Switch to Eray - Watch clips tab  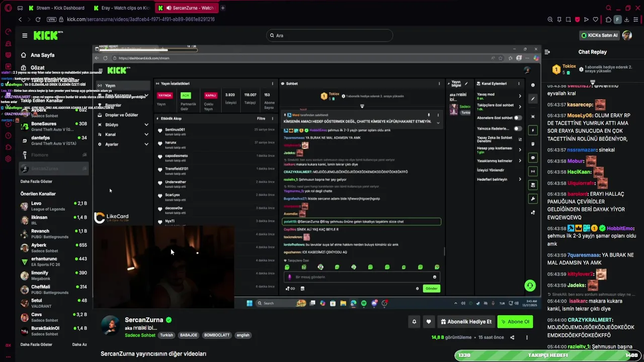coord(121,8)
